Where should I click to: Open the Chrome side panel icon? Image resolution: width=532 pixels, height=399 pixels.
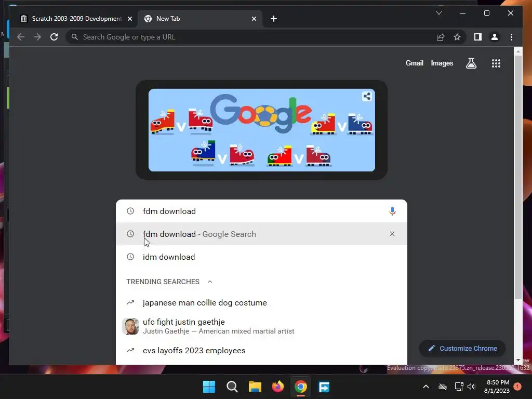[478, 37]
